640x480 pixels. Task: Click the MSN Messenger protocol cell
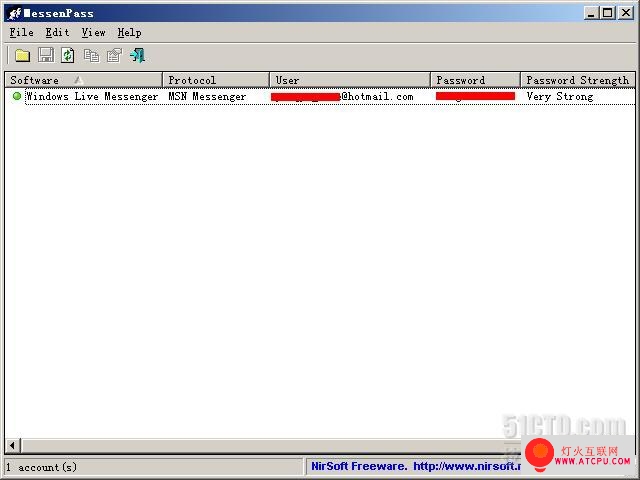(x=207, y=97)
